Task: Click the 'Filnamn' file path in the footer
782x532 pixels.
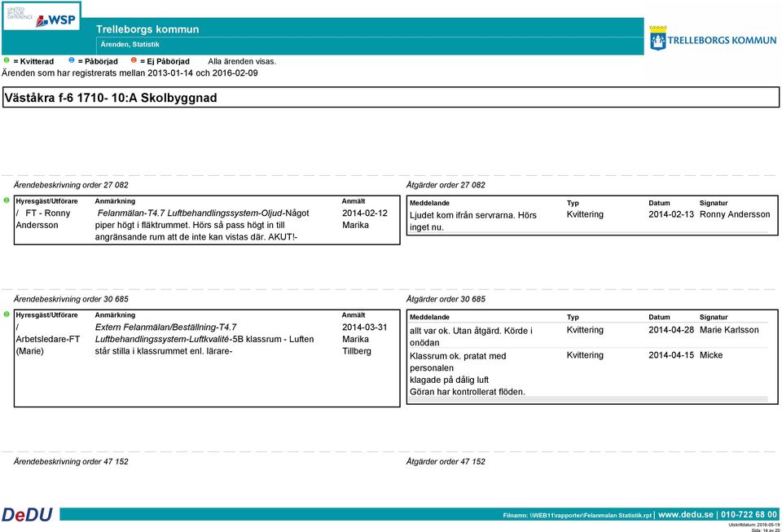Action: click(578, 516)
